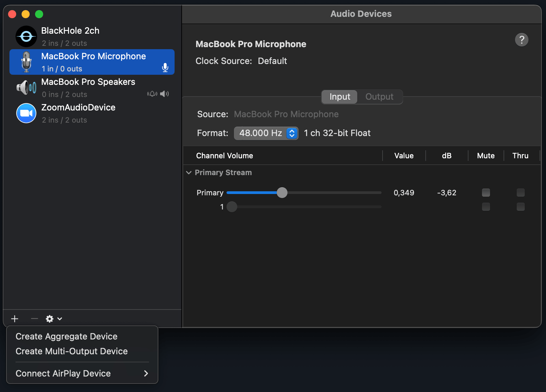Minimize the Audio Devices window
546x392 pixels.
(x=26, y=14)
